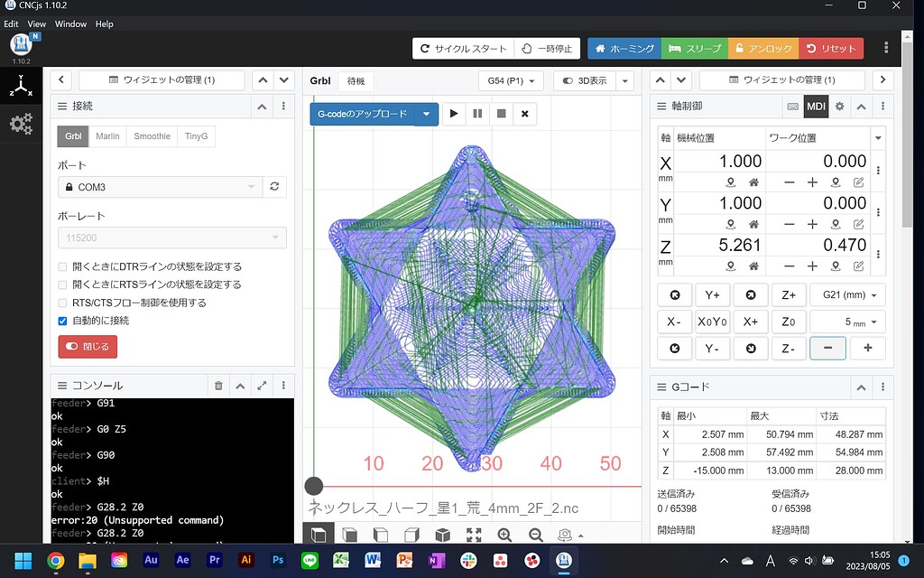Open the G21 (mm) units dropdown
The image size is (924, 578).
(x=847, y=295)
